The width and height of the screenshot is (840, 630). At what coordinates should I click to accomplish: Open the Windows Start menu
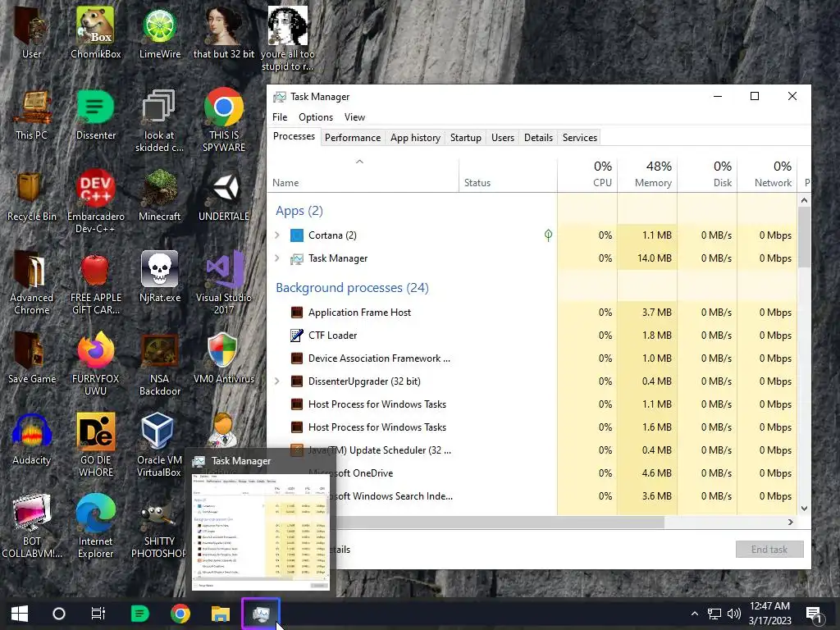click(x=20, y=614)
